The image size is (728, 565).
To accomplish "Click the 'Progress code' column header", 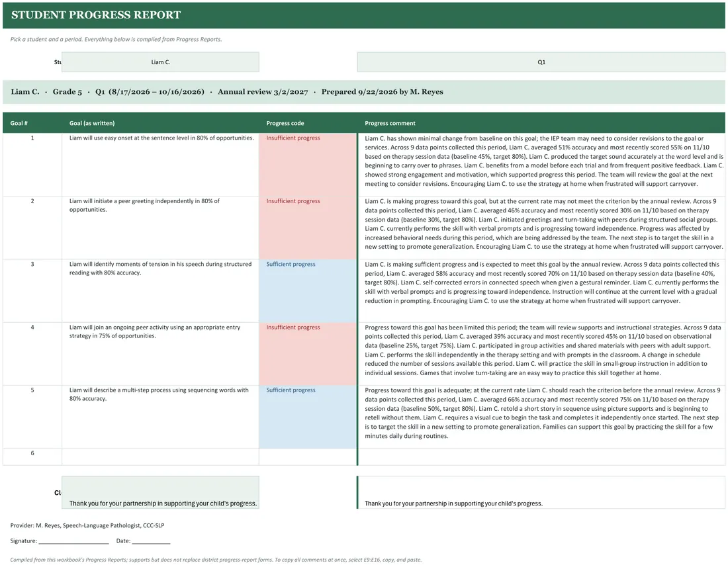I will (285, 123).
